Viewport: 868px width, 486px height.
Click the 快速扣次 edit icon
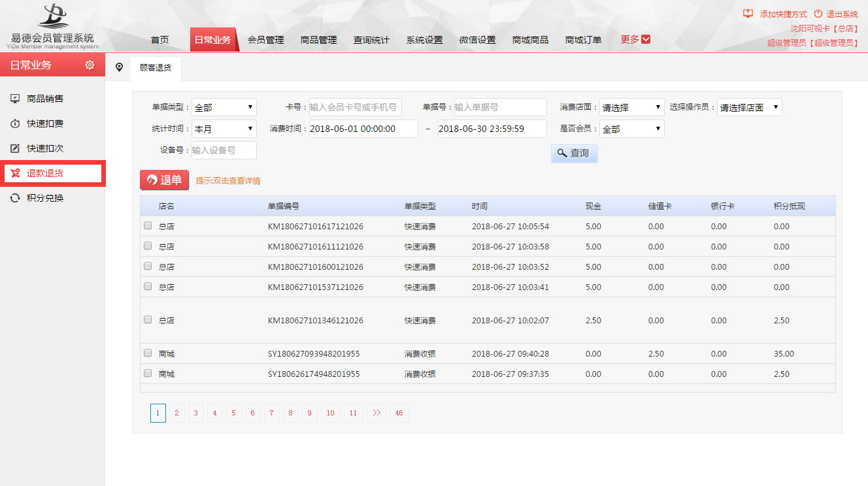(x=15, y=148)
